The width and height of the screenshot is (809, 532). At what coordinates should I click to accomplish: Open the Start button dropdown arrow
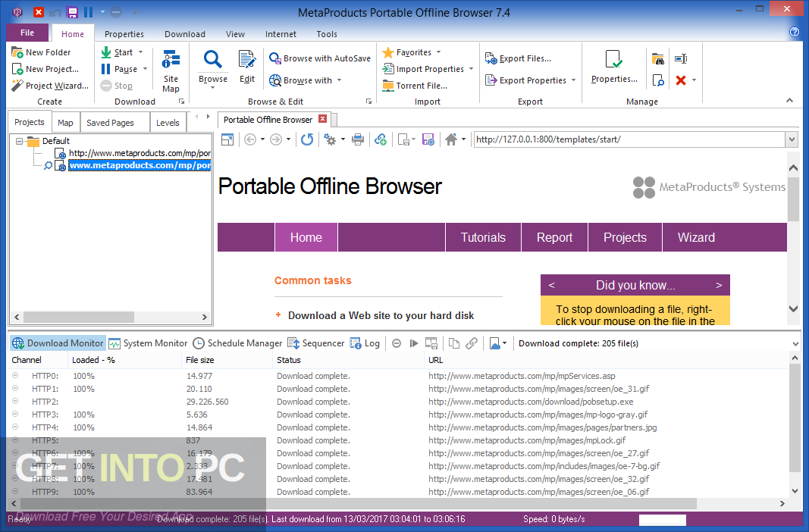(141, 52)
